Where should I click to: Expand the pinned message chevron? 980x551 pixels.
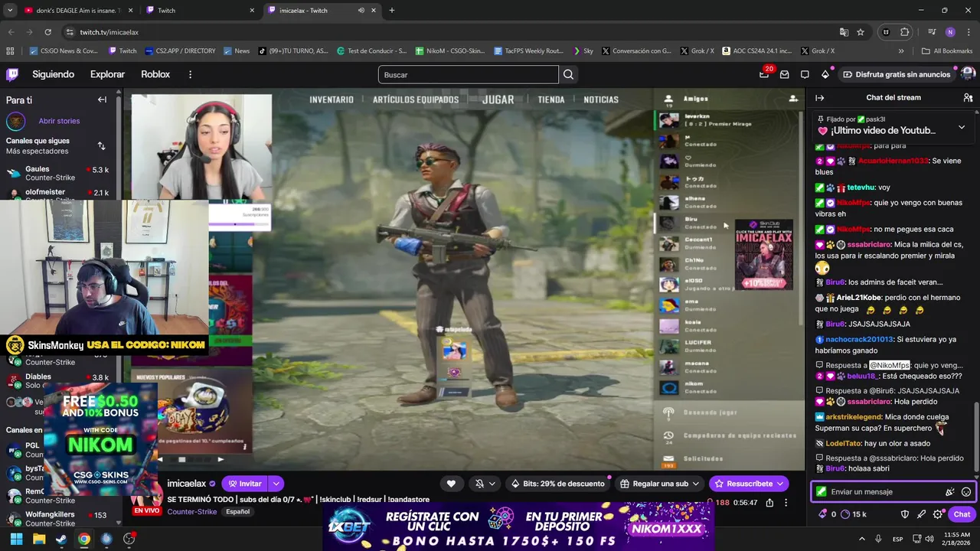point(962,127)
